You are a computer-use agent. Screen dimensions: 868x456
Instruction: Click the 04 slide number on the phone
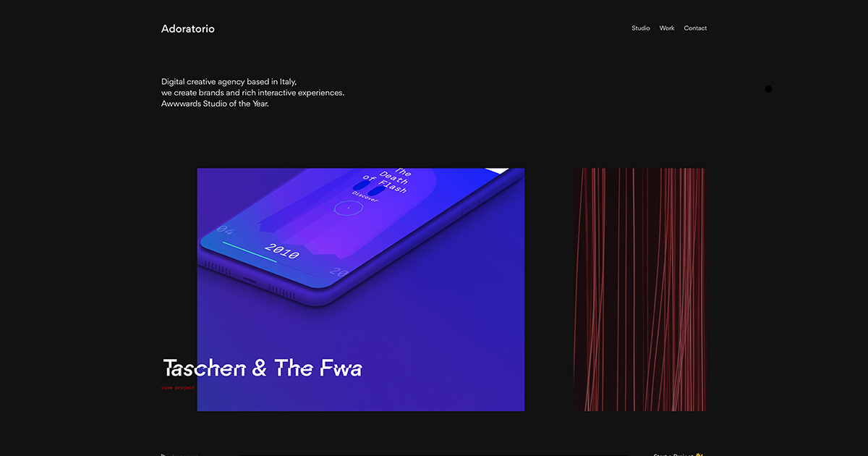(x=226, y=231)
